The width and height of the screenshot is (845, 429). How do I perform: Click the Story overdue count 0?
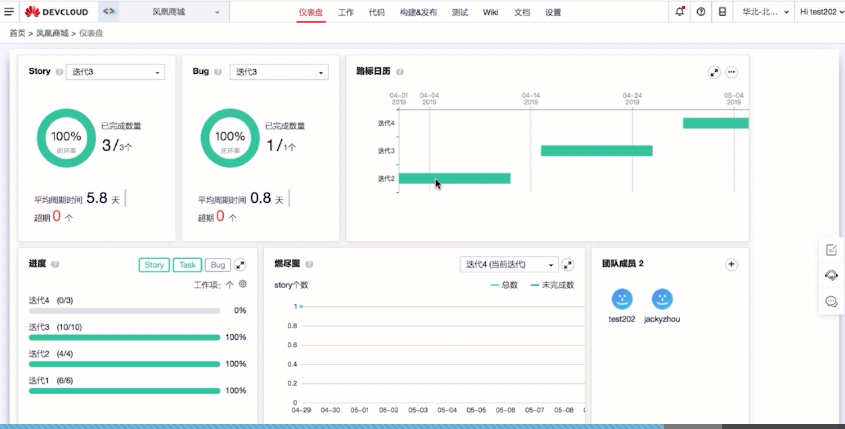coord(57,216)
